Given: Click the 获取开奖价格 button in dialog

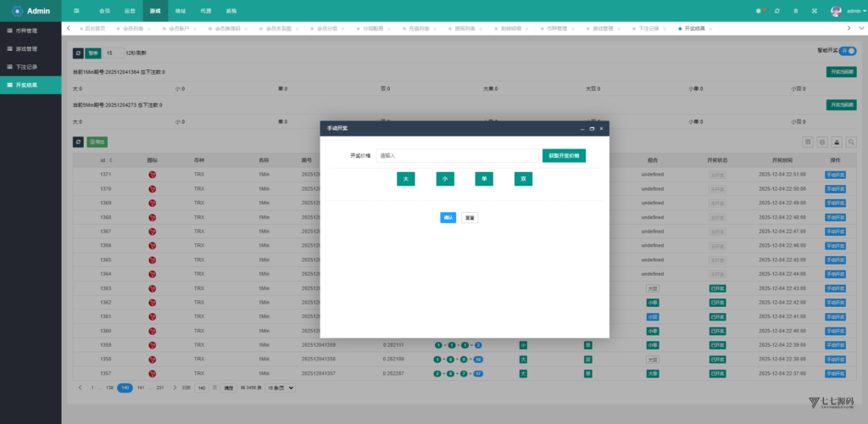Looking at the screenshot, I should (564, 155).
